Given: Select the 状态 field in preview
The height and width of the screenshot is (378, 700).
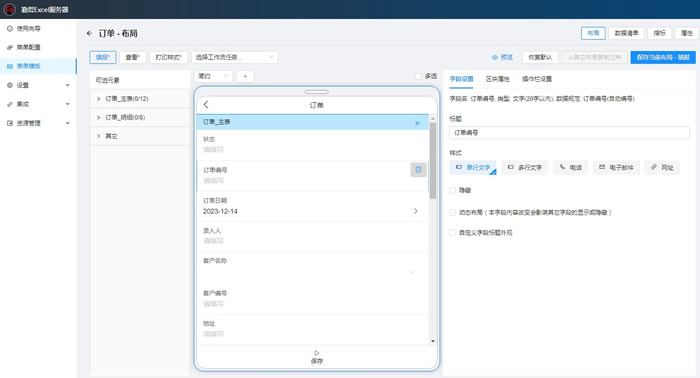Looking at the screenshot, I should (x=312, y=145).
